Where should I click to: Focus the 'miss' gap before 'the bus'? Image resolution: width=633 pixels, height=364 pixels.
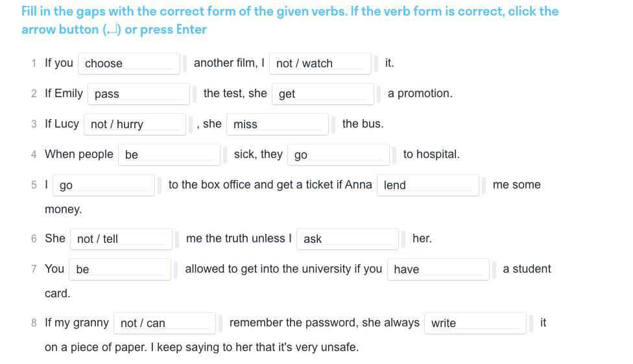coord(277,124)
